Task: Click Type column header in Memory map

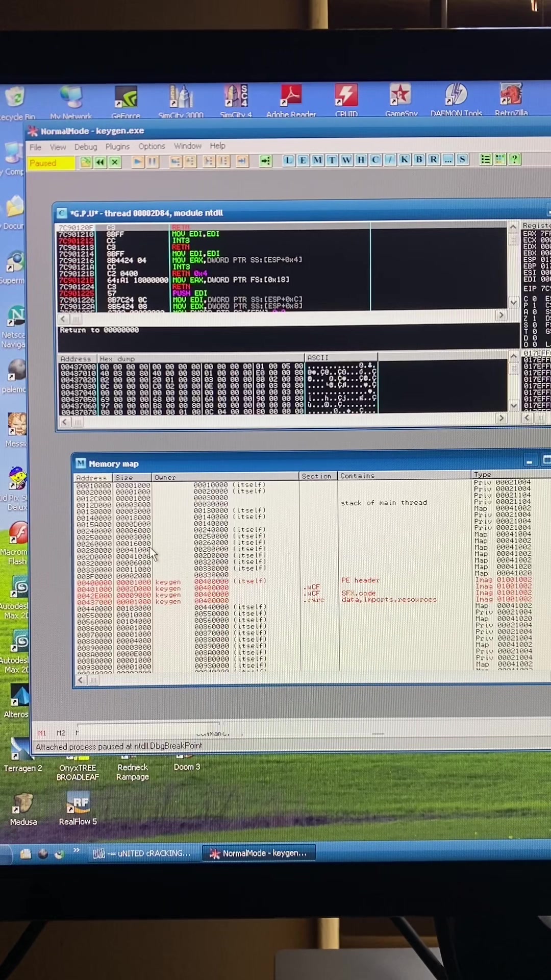Action: coord(510,475)
